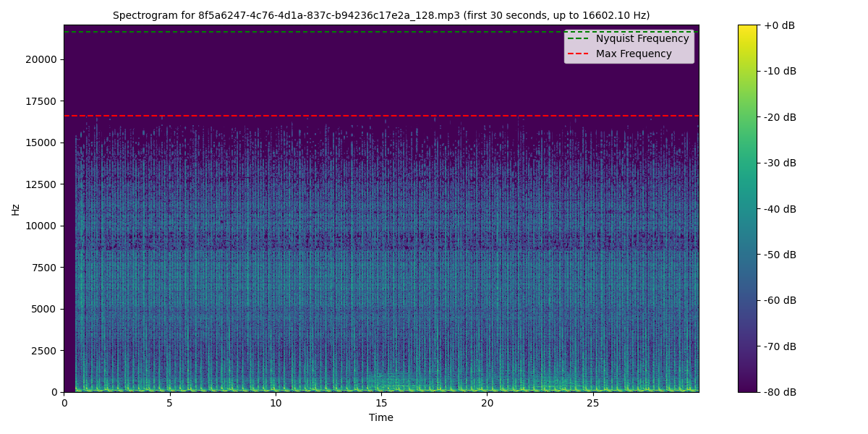Click the red dashed max frequency line
Viewport: 868px width, 434px height.
point(381,116)
